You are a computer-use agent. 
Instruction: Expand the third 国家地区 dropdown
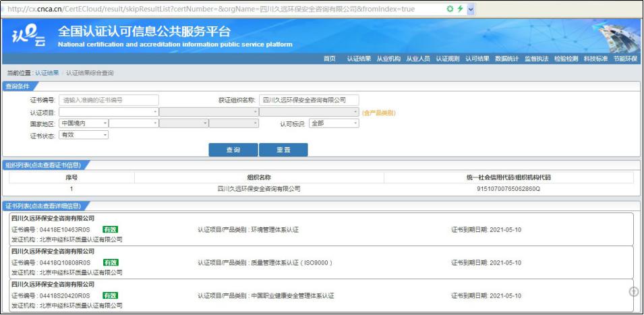184,123
